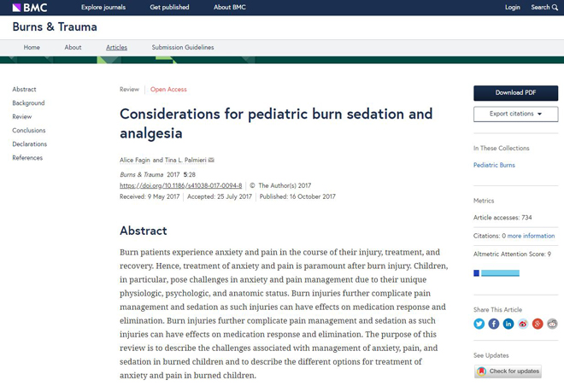This screenshot has width=564, height=392.
Task: Open the Explore journals menu
Action: tap(103, 7)
